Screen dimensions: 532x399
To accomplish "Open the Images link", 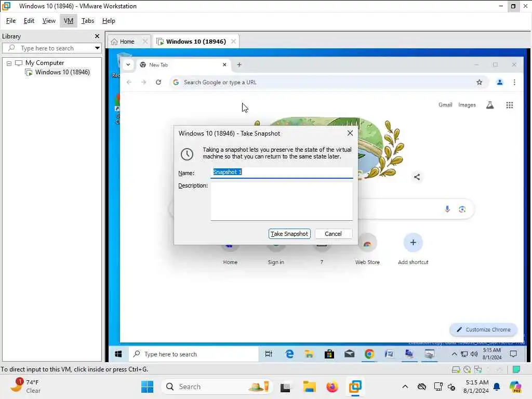I will (x=467, y=105).
